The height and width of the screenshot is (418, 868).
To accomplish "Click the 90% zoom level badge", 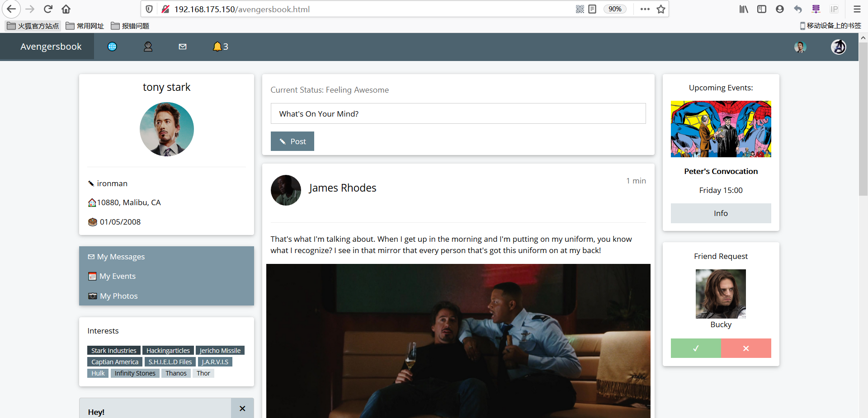I will (615, 9).
